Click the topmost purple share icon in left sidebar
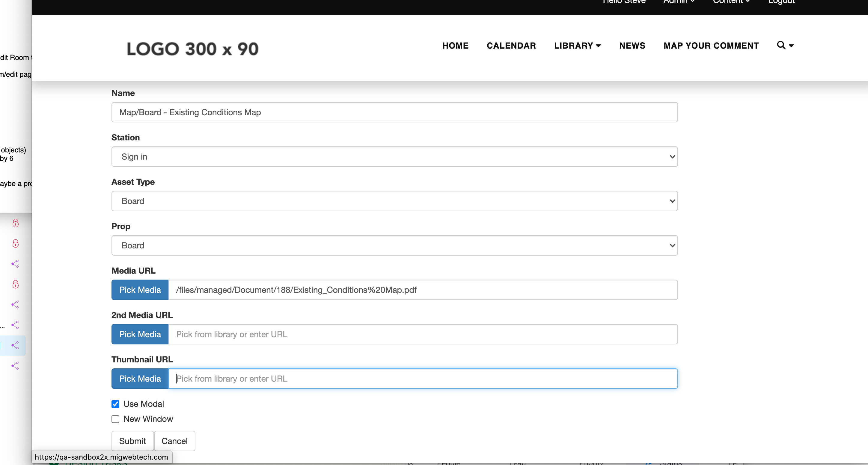Image resolution: width=868 pixels, height=465 pixels. tap(15, 264)
